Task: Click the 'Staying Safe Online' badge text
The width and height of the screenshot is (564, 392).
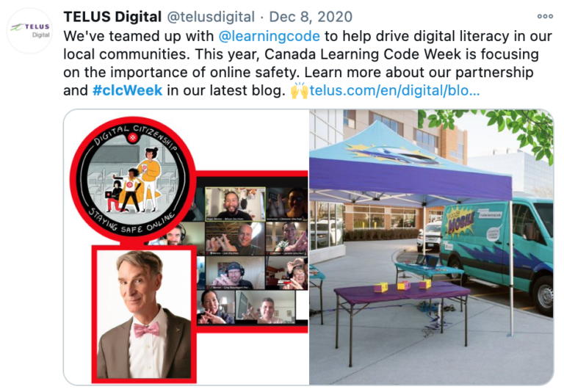Action: tap(132, 221)
